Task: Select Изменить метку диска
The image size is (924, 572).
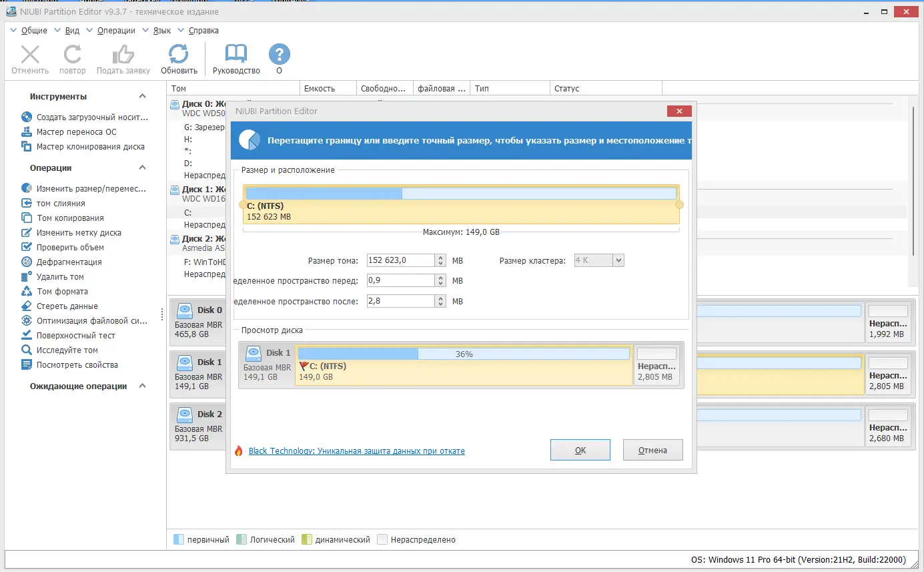Action: click(x=71, y=233)
